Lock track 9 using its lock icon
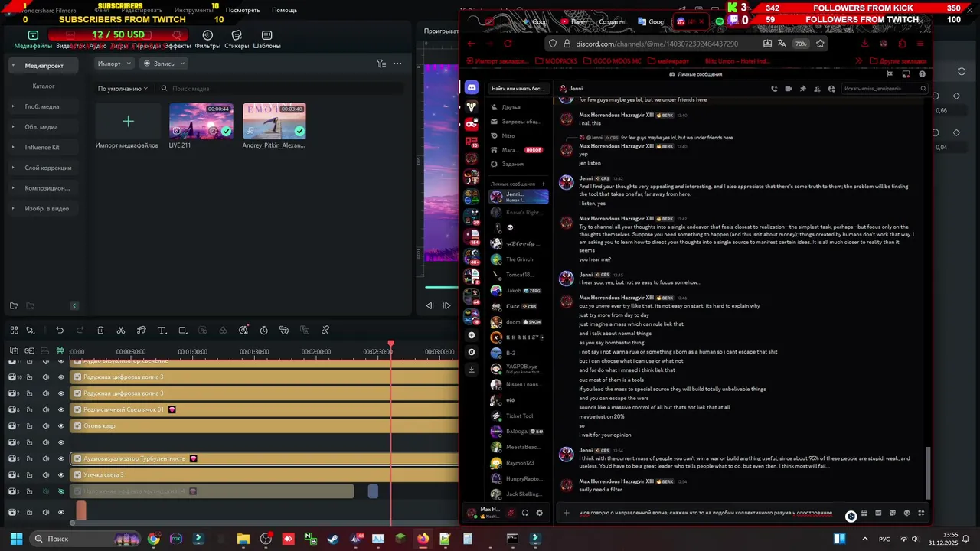 point(29,393)
